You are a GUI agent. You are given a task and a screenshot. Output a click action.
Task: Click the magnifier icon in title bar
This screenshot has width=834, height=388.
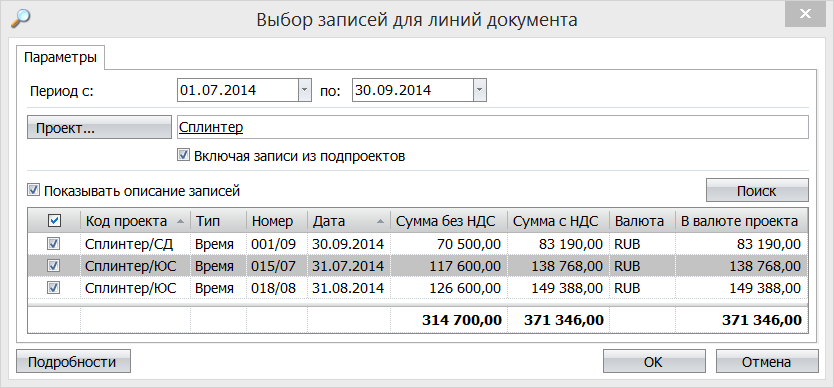click(x=20, y=18)
